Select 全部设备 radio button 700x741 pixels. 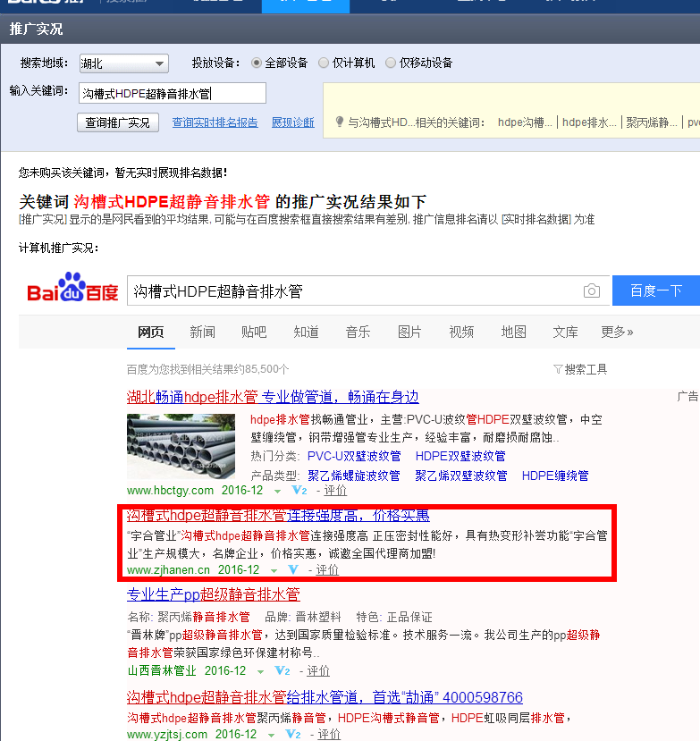click(257, 63)
